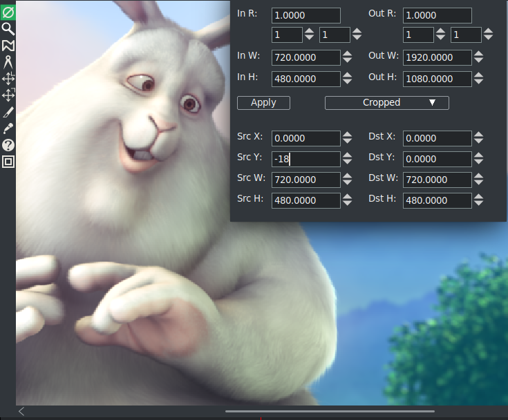Select the Protect video from changes tool
The height and width of the screenshot is (420, 508).
[8, 12]
